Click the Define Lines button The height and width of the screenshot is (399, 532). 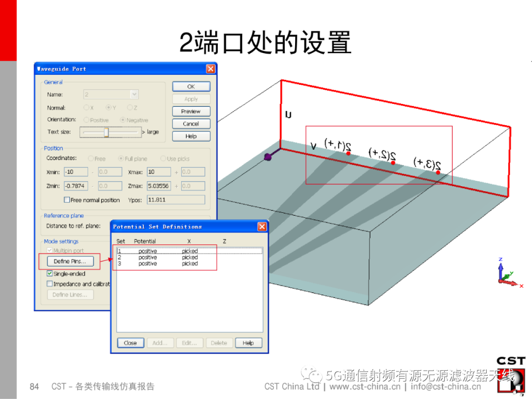click(x=70, y=295)
